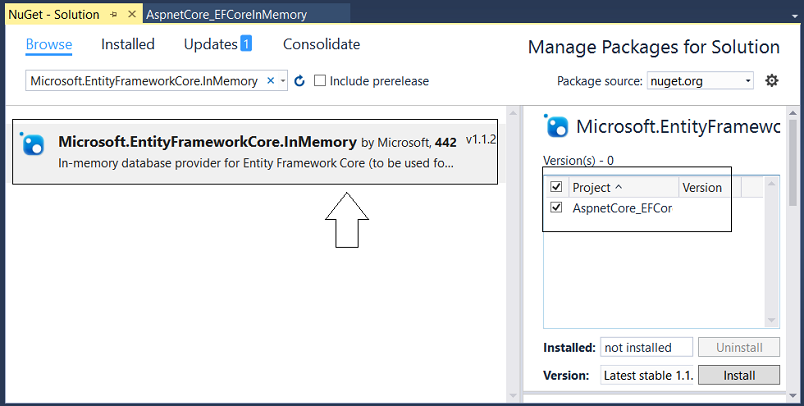This screenshot has height=406, width=804.
Task: Click the v1.1.2 version label
Action: pos(480,139)
